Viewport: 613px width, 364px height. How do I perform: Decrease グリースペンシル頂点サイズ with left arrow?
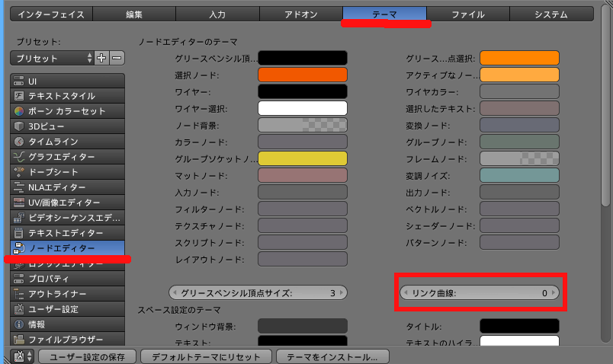pos(175,292)
